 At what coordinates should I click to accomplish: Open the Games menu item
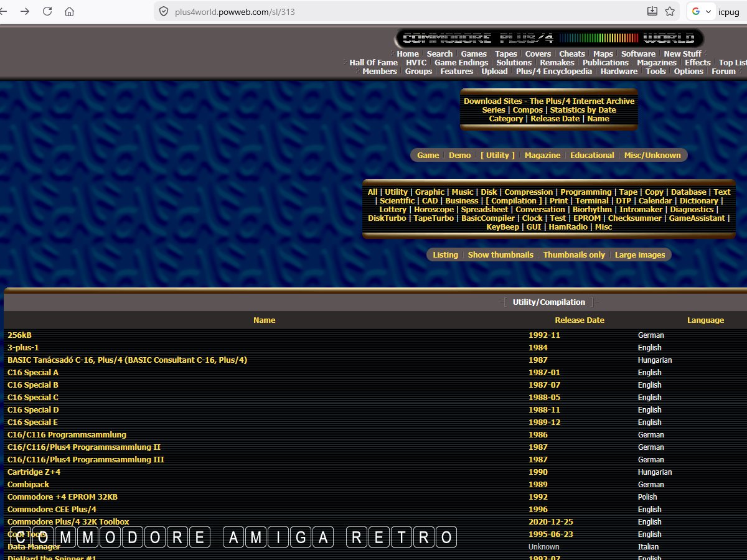[x=474, y=54]
